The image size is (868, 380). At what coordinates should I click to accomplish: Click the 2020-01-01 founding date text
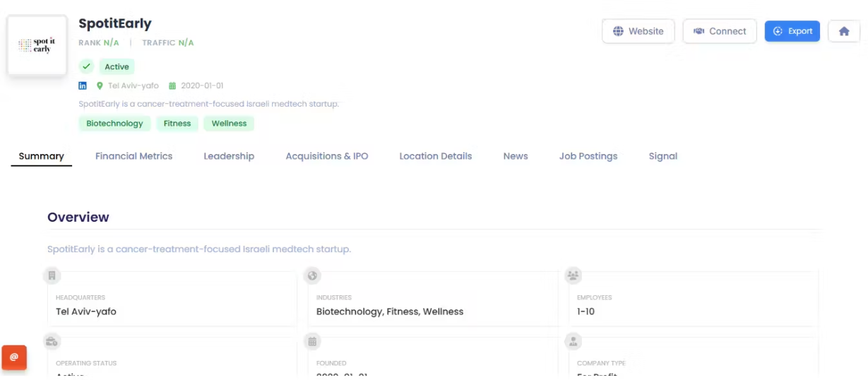point(202,85)
